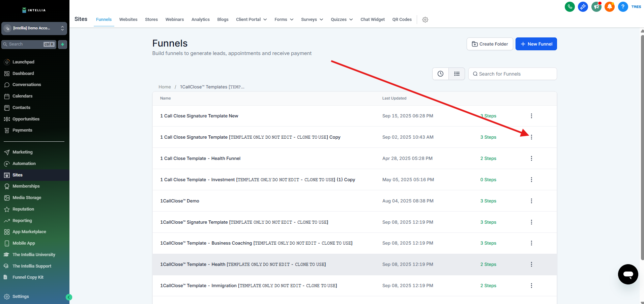Open the chat widget bubble
Viewport: 644px width, 304px height.
pyautogui.click(x=628, y=274)
